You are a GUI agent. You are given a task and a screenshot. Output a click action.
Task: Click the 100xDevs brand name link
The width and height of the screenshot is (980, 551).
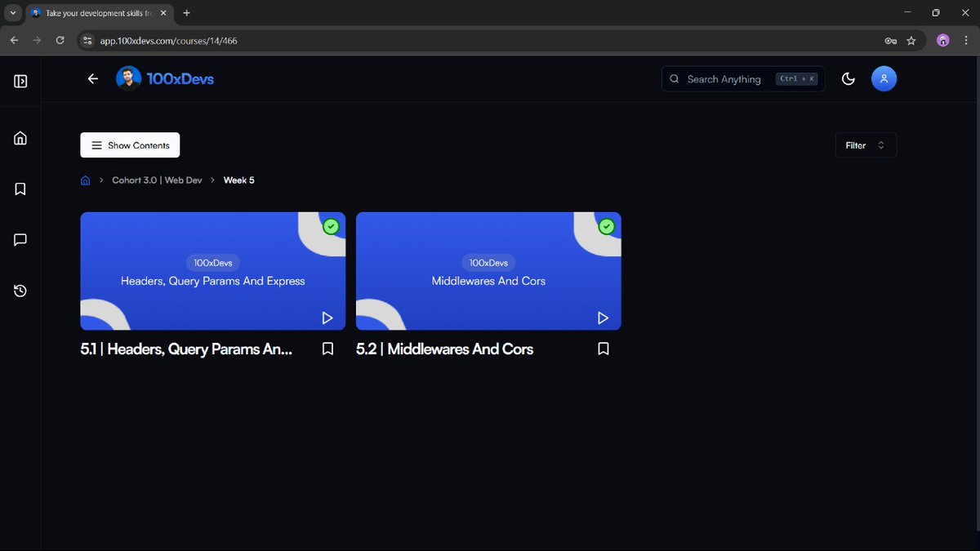click(x=180, y=78)
